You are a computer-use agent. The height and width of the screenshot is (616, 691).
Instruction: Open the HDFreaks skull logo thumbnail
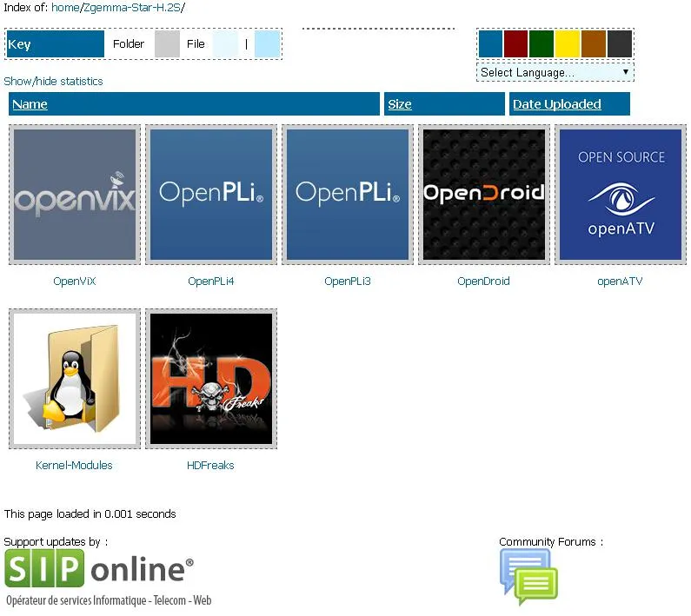(211, 379)
